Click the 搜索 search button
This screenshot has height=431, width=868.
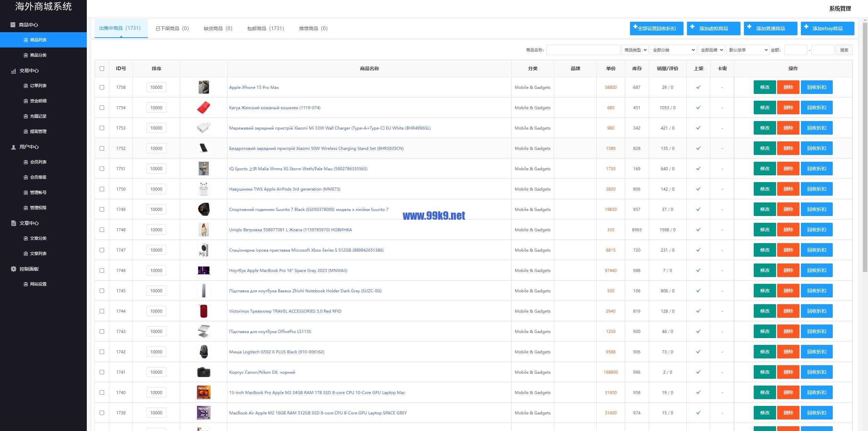844,50
